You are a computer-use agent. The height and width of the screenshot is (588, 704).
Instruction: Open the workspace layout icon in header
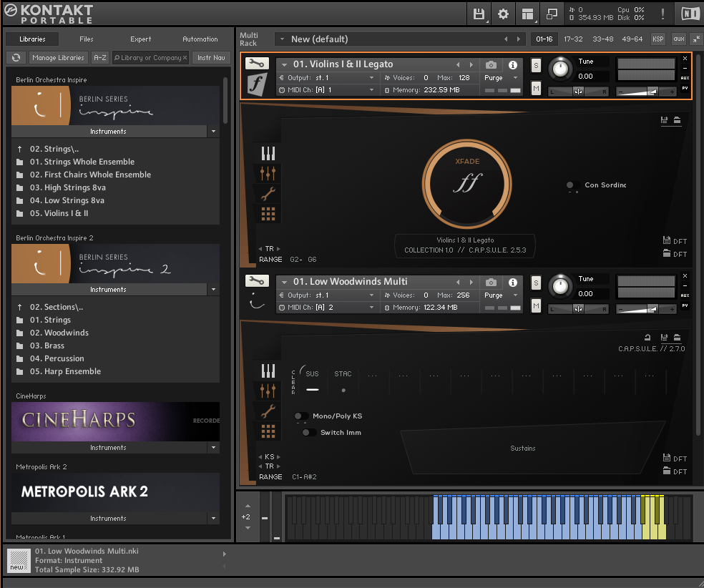(x=528, y=14)
